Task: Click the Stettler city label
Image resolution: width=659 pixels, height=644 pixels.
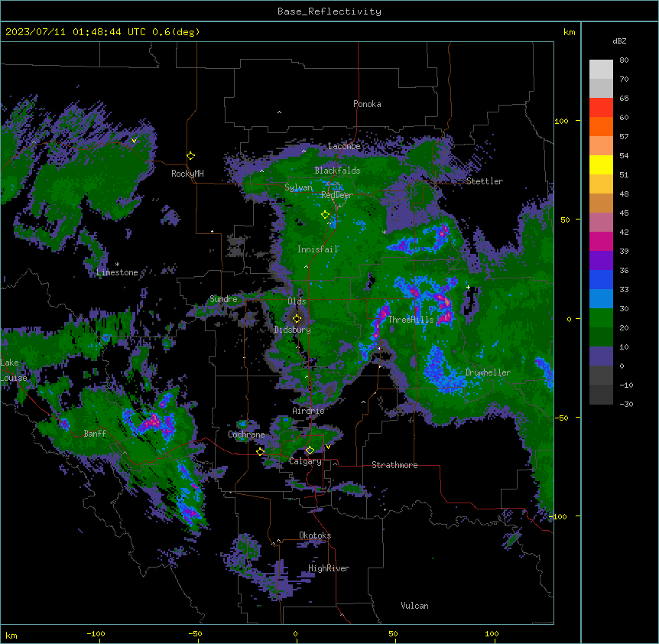Action: 485,181
